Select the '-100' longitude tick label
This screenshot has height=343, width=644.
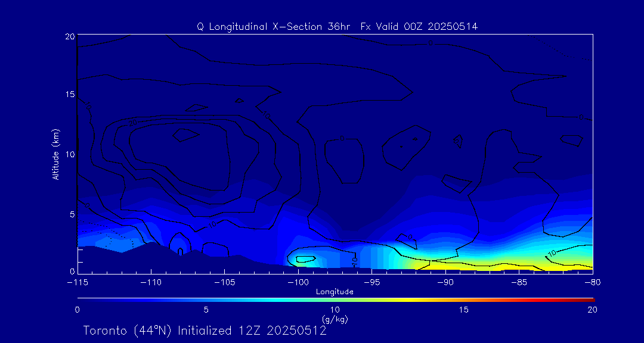298,282
